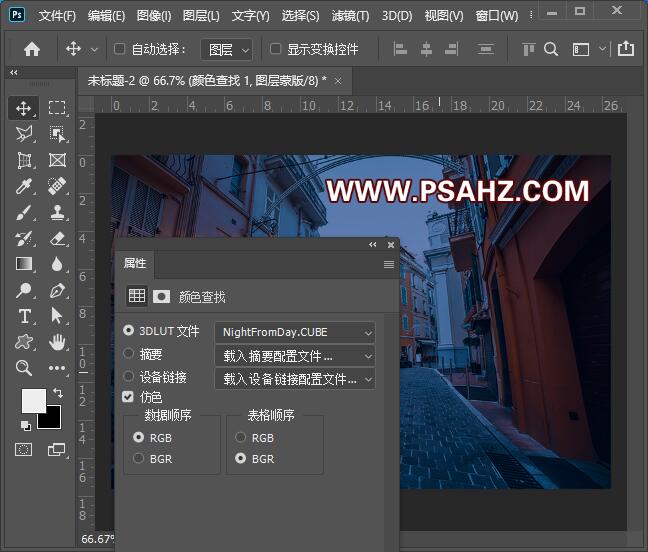Viewport: 648px width, 552px height.
Task: Expand the Move tool preset arrow
Action: pyautogui.click(x=94, y=50)
